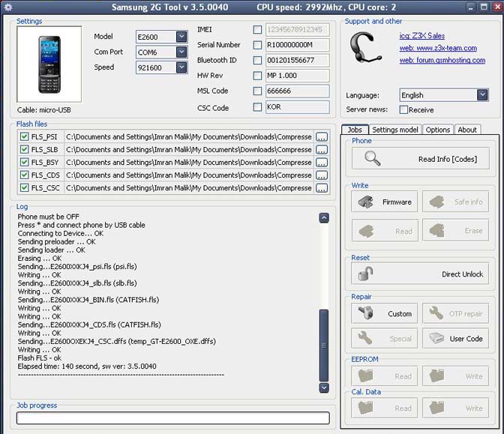Start the Firmware write job
The width and height of the screenshot is (504, 434).
[384, 202]
